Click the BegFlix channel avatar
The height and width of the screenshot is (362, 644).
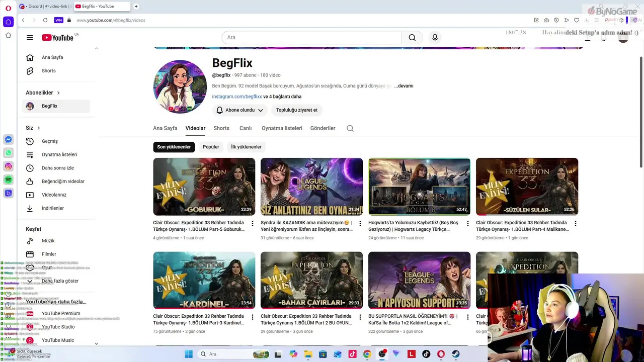(180, 86)
